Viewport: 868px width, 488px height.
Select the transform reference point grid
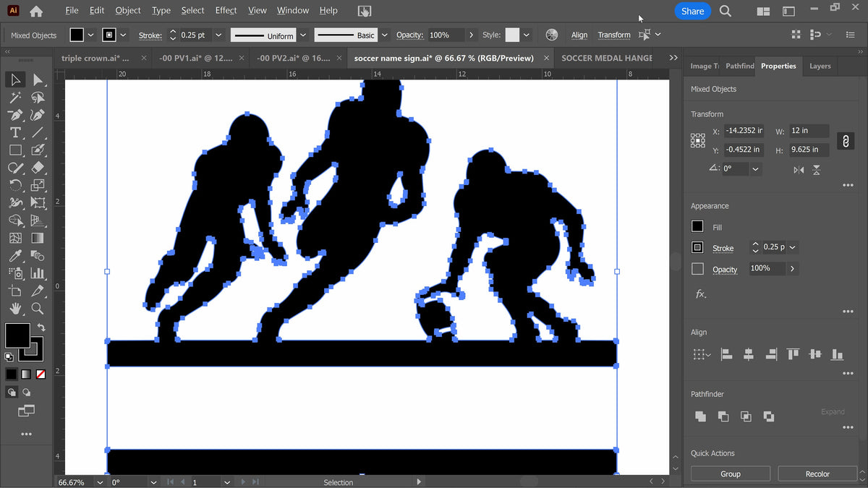click(x=698, y=140)
